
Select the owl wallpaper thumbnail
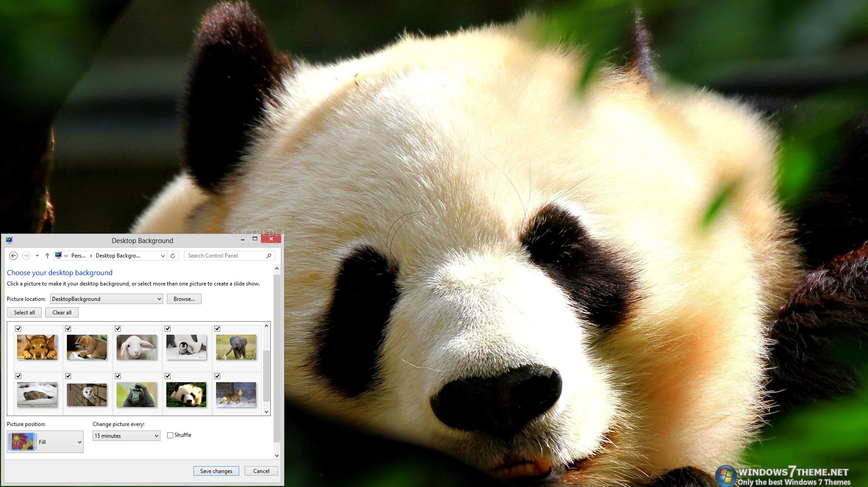point(87,394)
